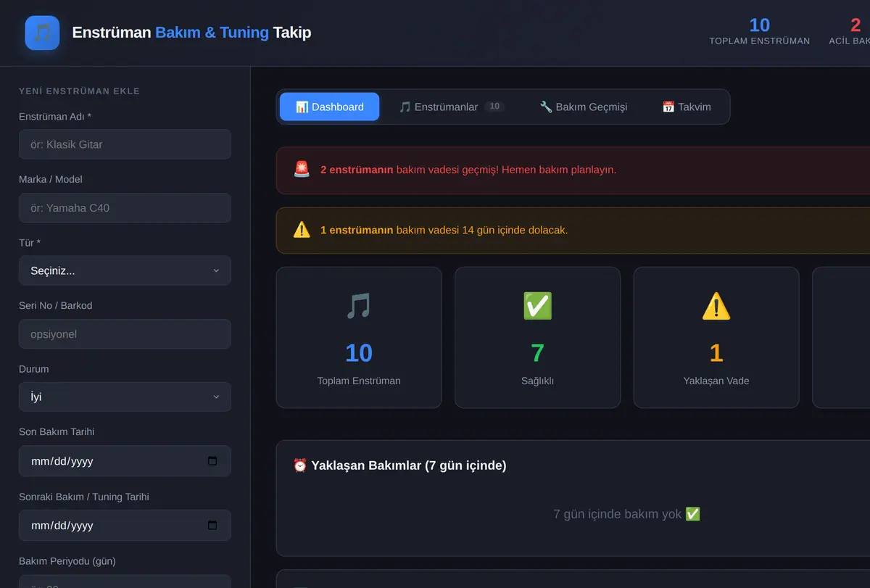Open calendar picker for Sonraki Bakım date
Image resolution: width=870 pixels, height=588 pixels.
click(212, 526)
